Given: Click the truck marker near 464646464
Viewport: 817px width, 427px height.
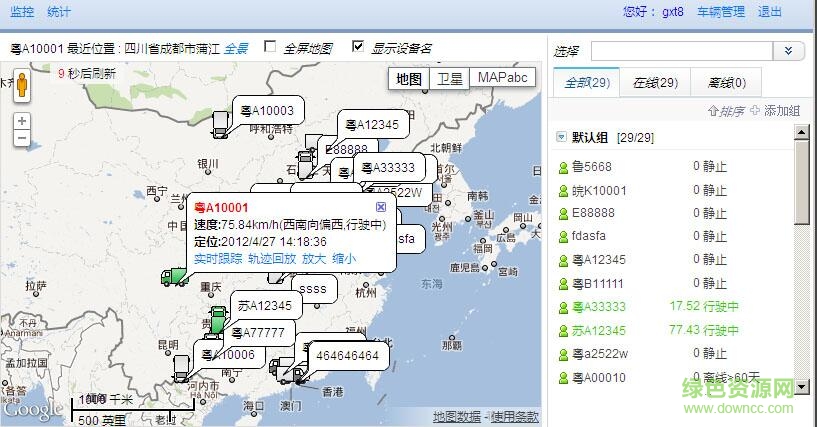Looking at the screenshot, I should pyautogui.click(x=300, y=375).
